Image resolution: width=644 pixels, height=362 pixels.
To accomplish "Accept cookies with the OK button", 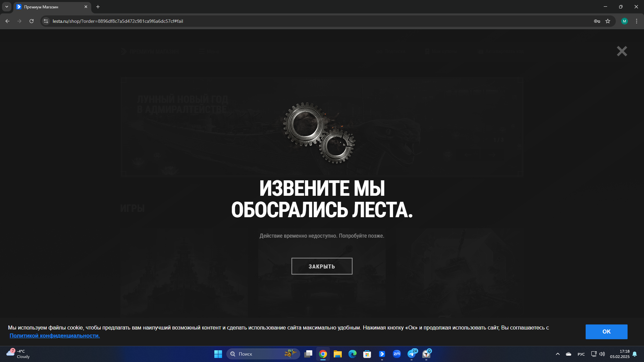I will (x=606, y=331).
